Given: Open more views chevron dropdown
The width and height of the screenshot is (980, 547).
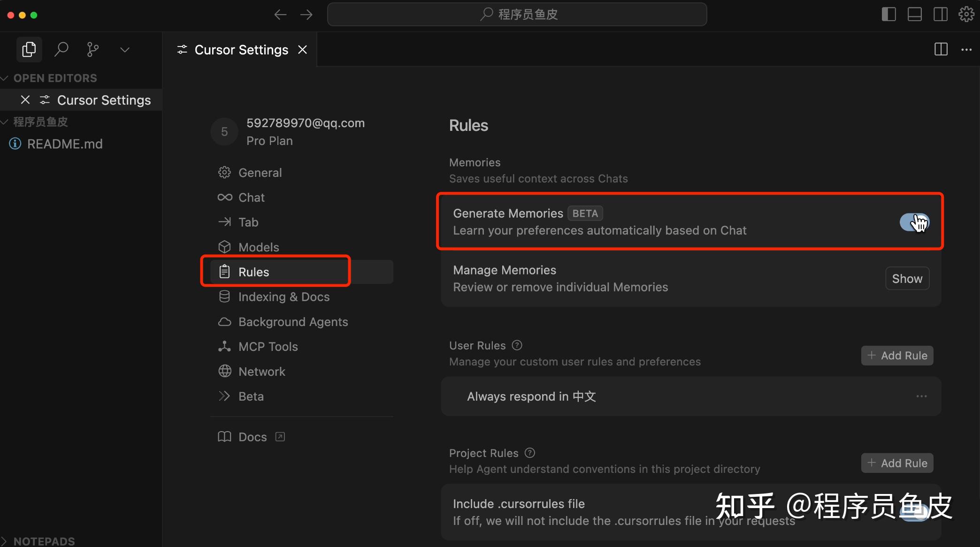Looking at the screenshot, I should (124, 49).
